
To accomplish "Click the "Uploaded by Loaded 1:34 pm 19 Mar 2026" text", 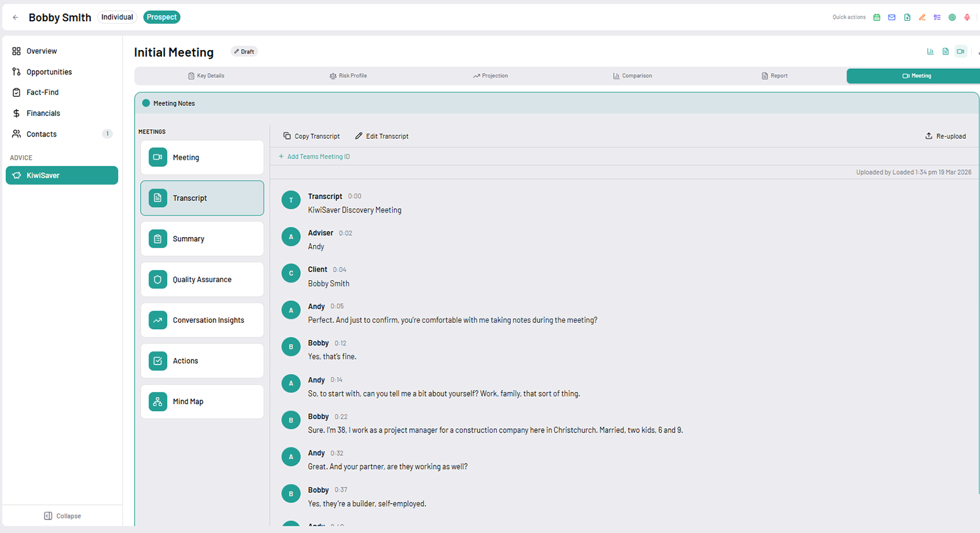I will 914,172.
